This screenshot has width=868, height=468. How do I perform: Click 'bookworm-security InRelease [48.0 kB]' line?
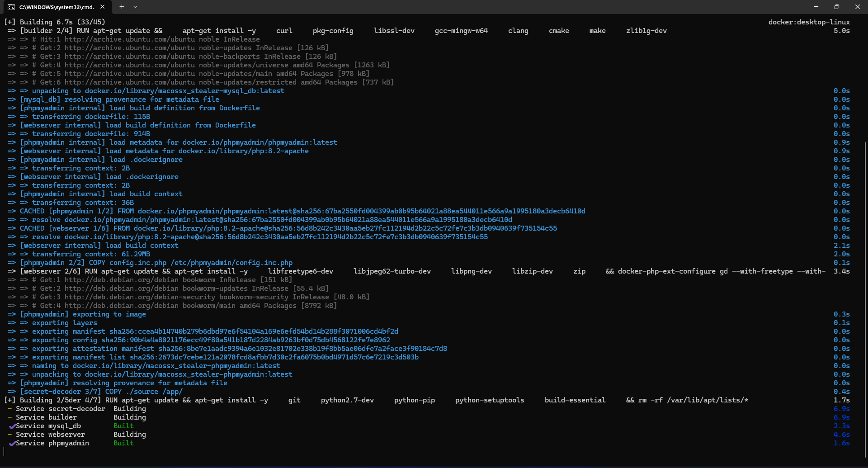pyautogui.click(x=189, y=297)
